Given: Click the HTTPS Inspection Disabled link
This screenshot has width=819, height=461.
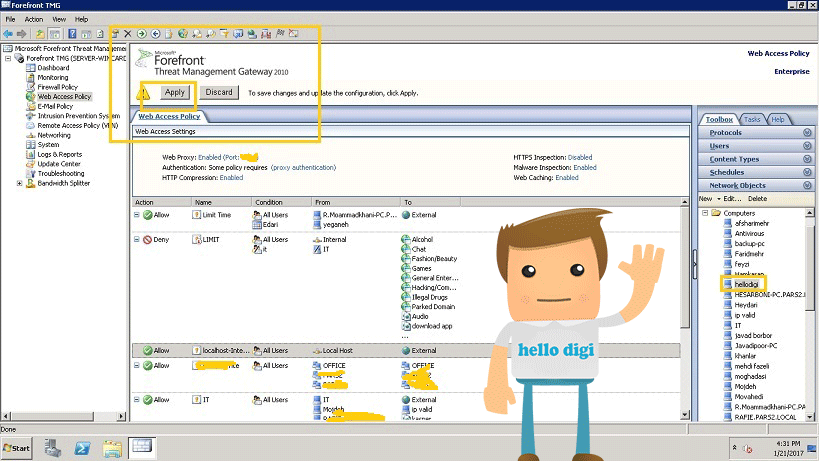Looking at the screenshot, I should coord(580,157).
